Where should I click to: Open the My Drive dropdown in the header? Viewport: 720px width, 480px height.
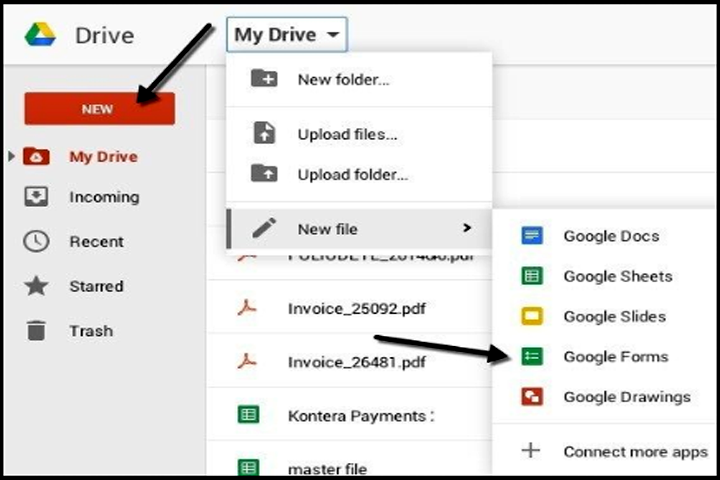click(287, 34)
